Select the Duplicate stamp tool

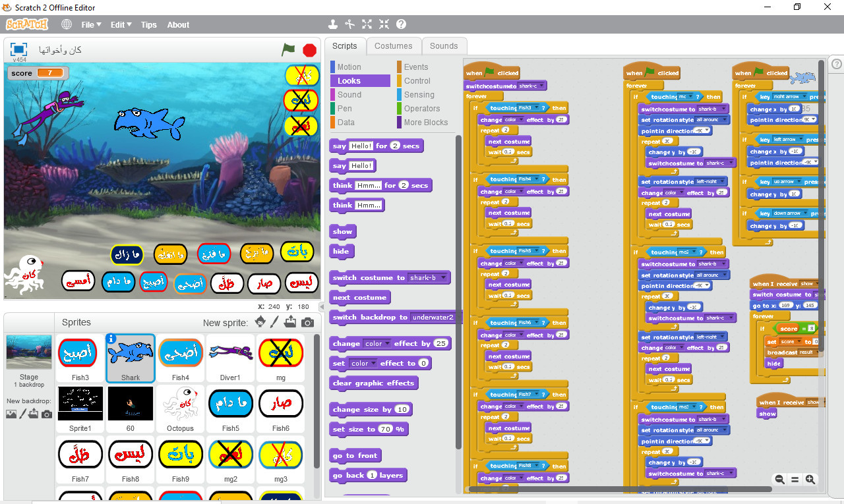[333, 24]
